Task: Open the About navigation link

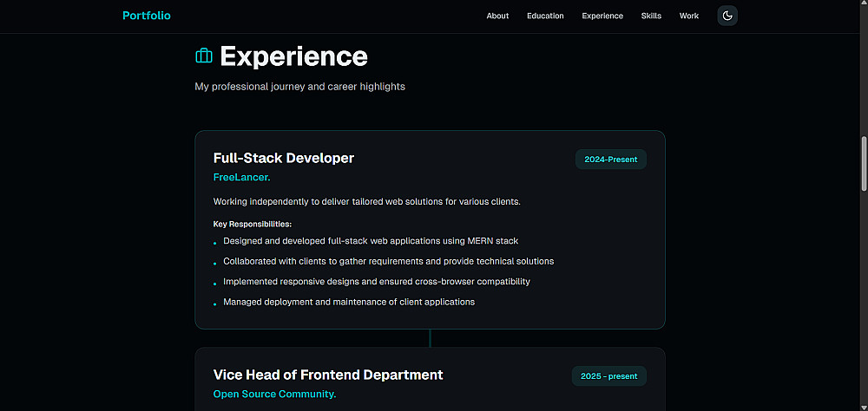Action: 497,16
